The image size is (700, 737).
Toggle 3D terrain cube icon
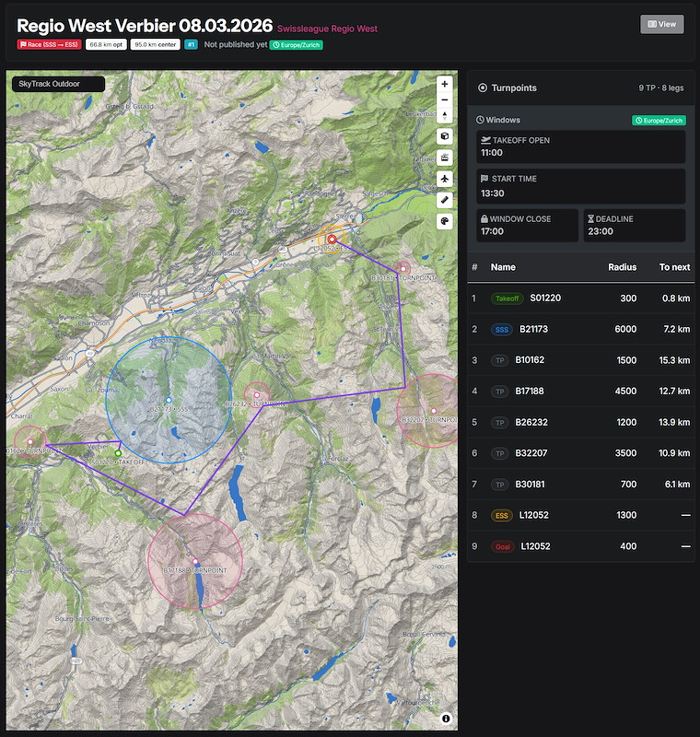click(445, 136)
